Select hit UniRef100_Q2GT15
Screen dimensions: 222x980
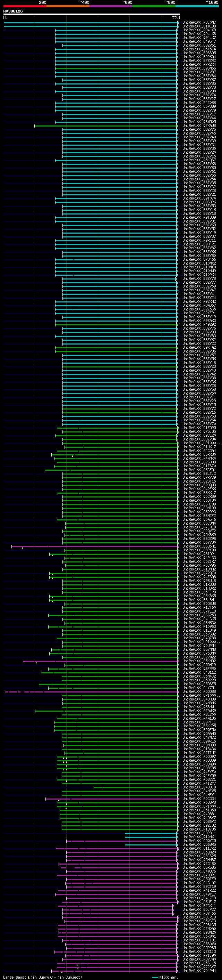(199, 481)
